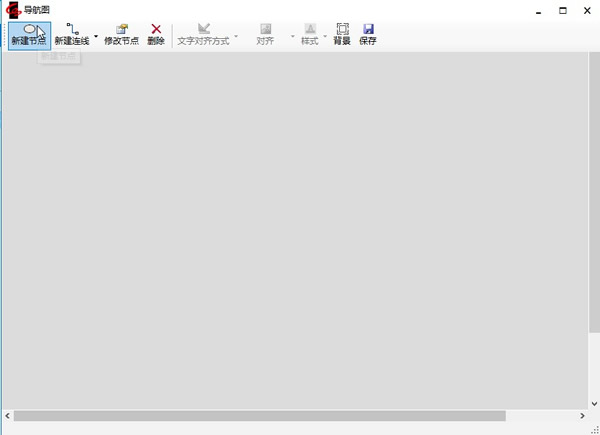Click the 文字对齐方式 text alignment button
This screenshot has height=435, width=600.
[203, 35]
